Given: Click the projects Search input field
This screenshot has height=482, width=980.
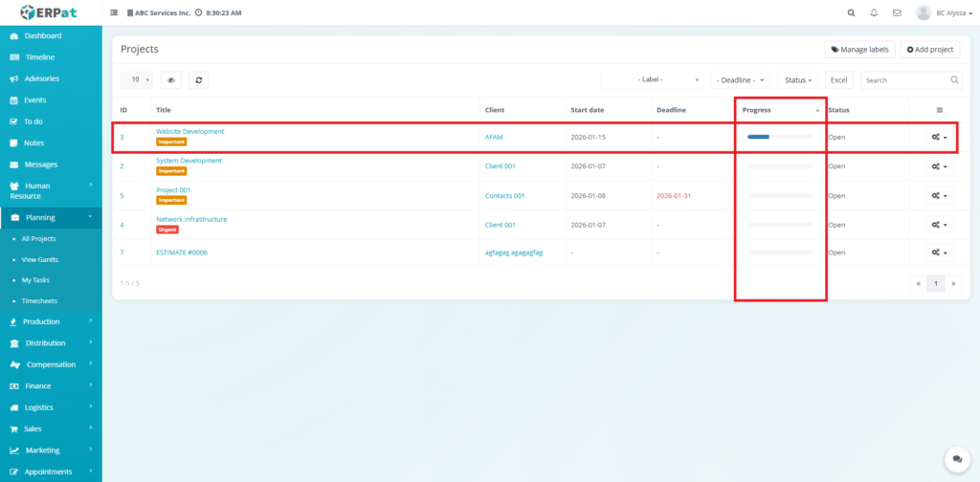Looking at the screenshot, I should 904,80.
